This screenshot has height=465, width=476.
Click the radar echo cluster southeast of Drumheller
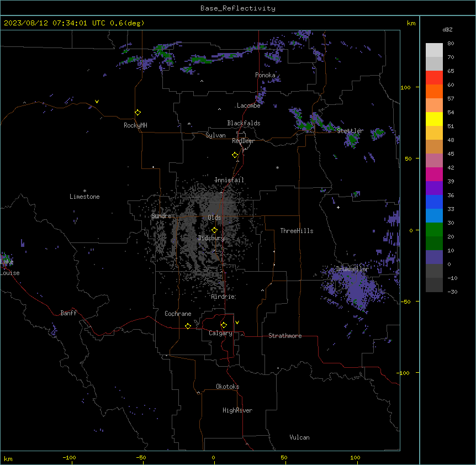click(x=357, y=288)
